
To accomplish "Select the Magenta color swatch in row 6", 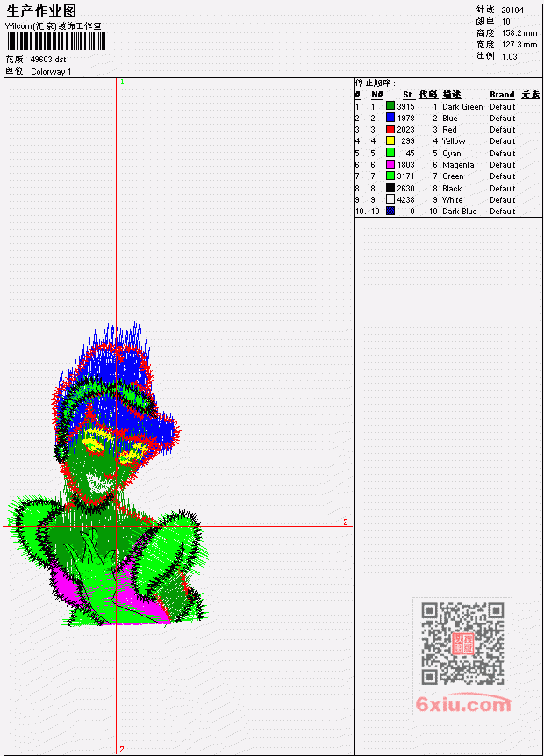I will [x=390, y=164].
